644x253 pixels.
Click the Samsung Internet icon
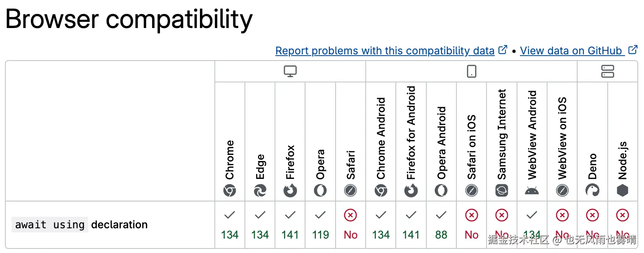pos(502,191)
